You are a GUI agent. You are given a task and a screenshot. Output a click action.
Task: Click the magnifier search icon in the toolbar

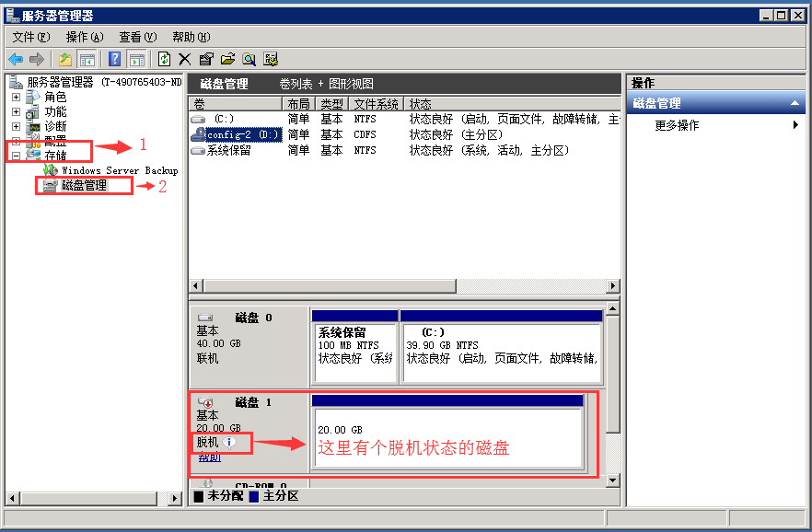(250, 58)
